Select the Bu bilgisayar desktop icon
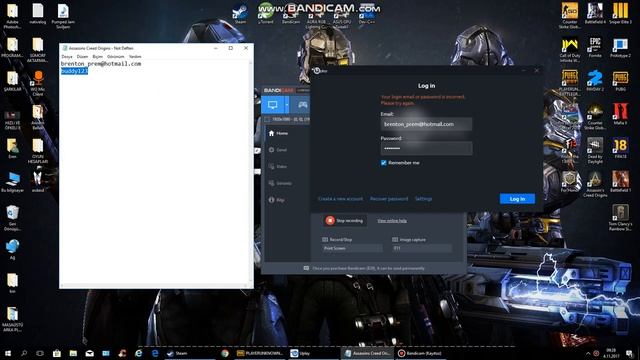The image size is (640, 360). 12,182
